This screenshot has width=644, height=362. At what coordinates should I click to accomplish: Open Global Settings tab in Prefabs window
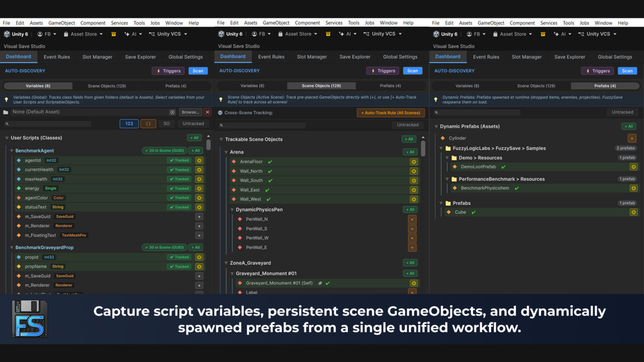615,57
